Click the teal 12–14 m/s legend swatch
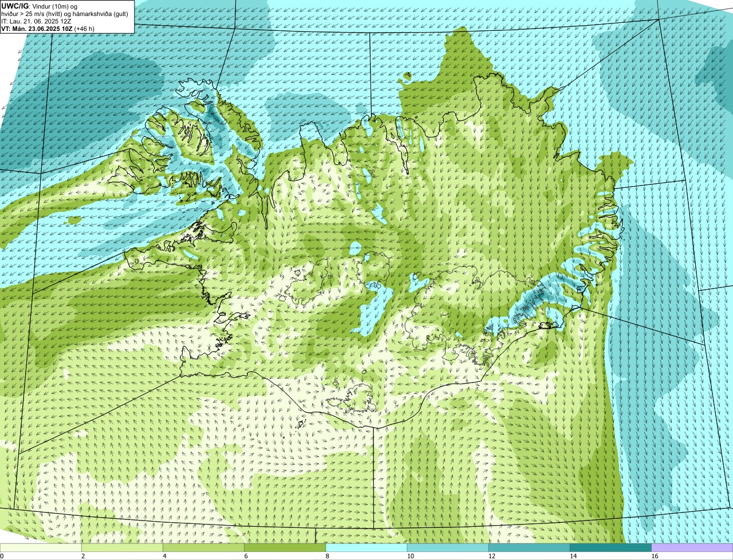The image size is (733, 560). [529, 547]
